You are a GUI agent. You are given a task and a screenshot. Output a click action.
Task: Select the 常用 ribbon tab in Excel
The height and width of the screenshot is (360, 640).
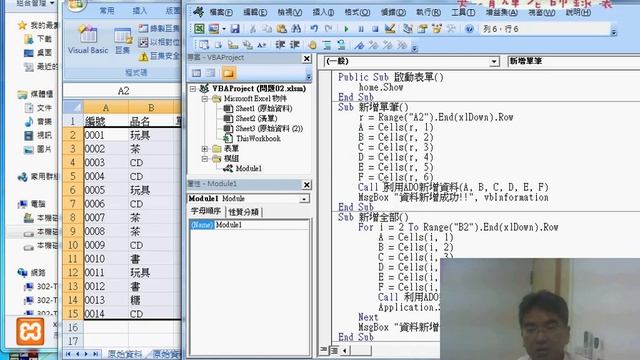107,10
